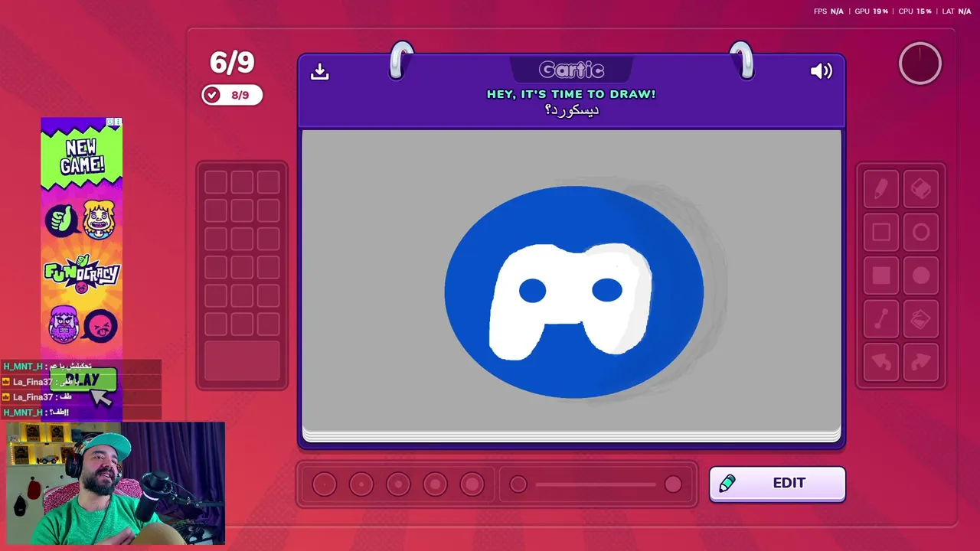Viewport: 980px width, 551px height.
Task: Click the opacity slider track
Action: pos(596,484)
